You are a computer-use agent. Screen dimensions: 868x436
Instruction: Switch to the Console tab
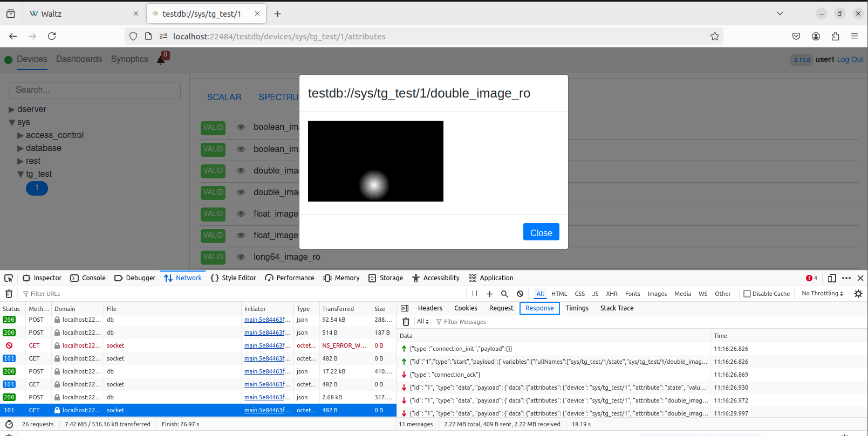point(88,278)
